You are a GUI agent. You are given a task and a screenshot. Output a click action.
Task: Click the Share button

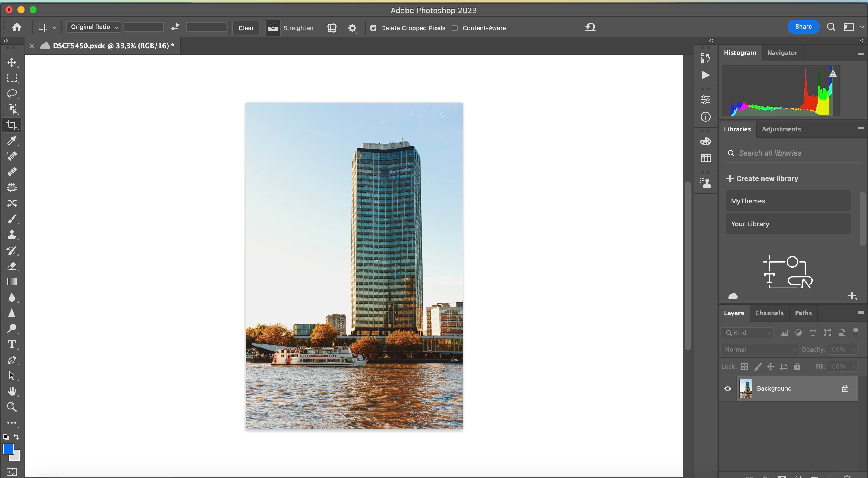coord(803,26)
